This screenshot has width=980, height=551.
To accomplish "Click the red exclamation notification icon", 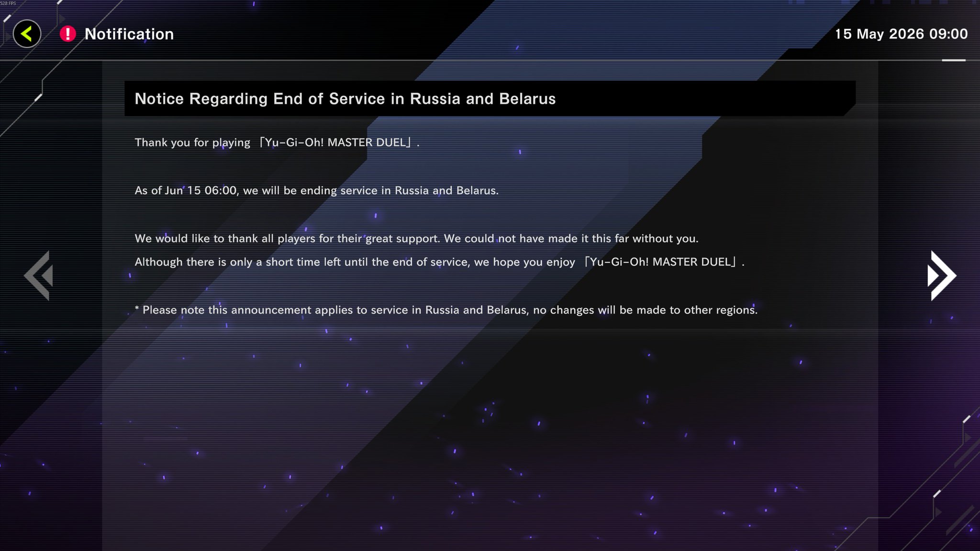I will (68, 34).
